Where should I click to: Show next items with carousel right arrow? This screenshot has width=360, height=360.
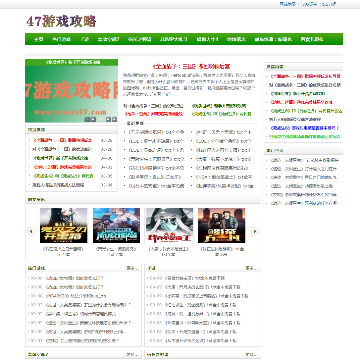point(255,231)
